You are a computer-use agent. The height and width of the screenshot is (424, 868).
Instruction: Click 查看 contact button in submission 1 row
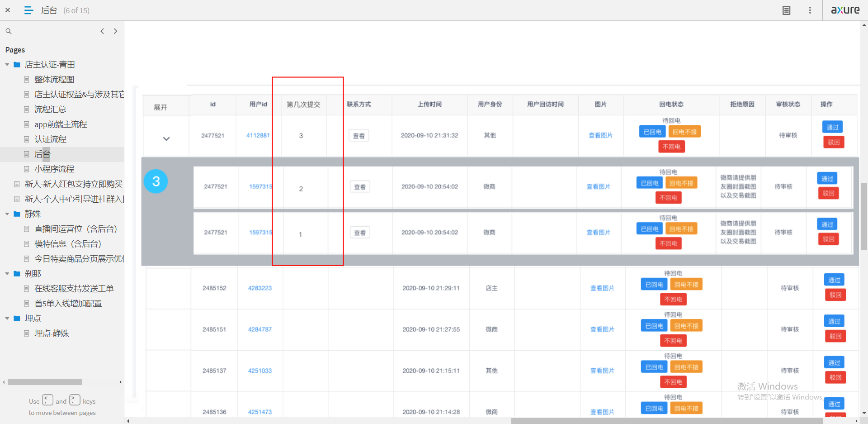[x=360, y=233]
